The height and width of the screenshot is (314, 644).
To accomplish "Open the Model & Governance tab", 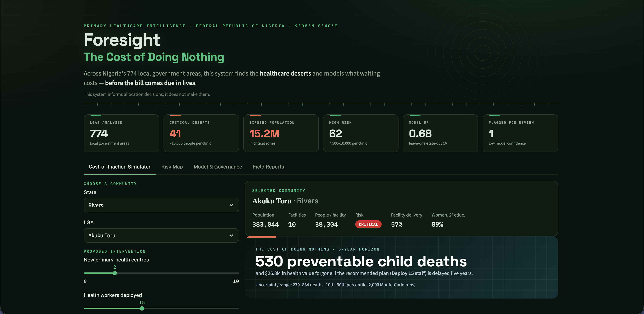I will click(218, 167).
